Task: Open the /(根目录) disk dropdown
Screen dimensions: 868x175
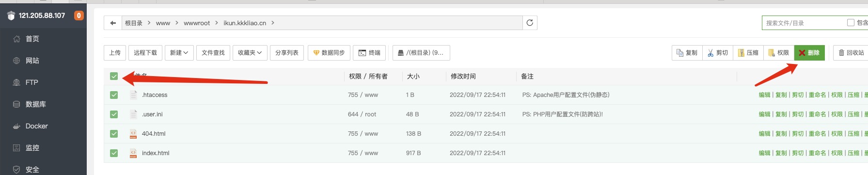Action: pyautogui.click(x=421, y=53)
